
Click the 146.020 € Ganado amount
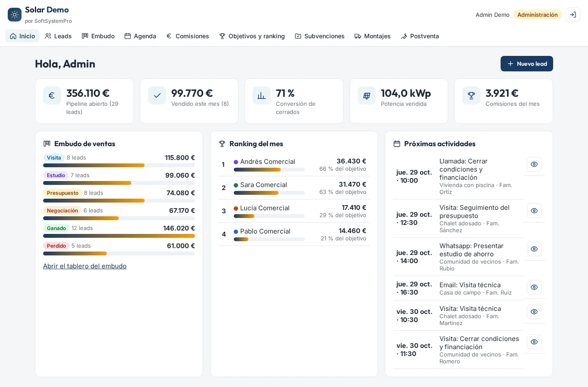[179, 228]
